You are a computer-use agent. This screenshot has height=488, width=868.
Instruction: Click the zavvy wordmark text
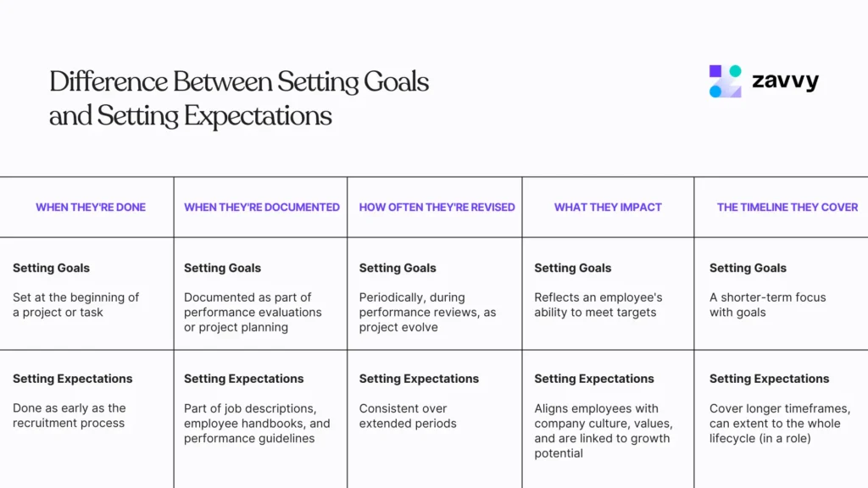point(785,80)
